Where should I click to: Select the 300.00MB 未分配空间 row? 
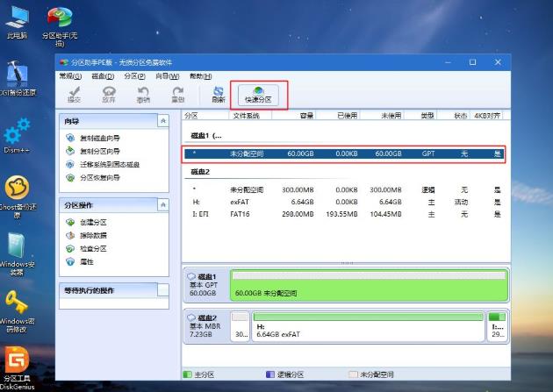344,189
